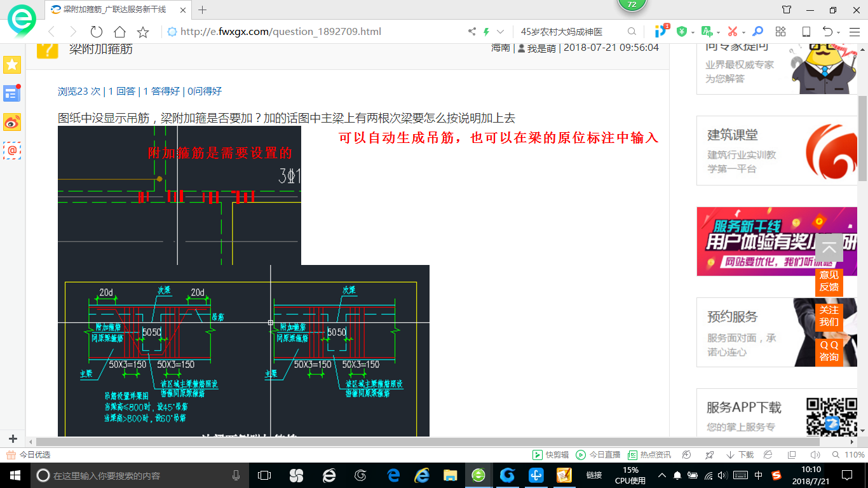The height and width of the screenshot is (488, 868).
Task: Open the blue key password manager icon
Action: click(x=757, y=31)
